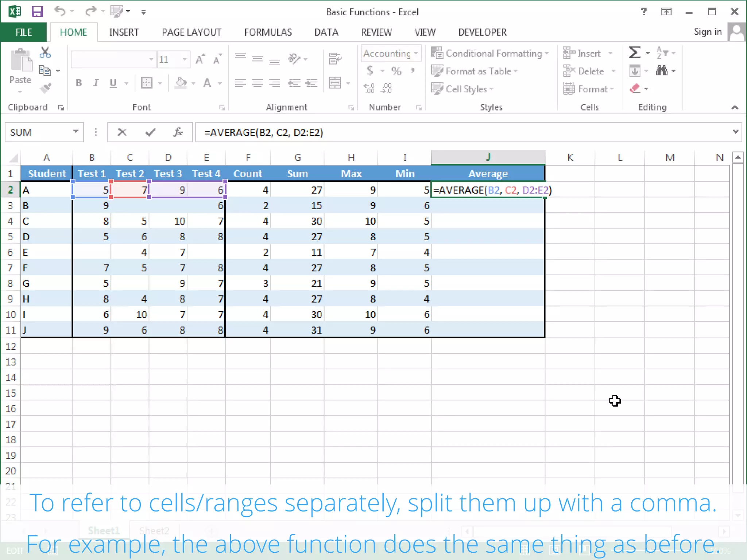Screen dimensions: 747x560
Task: Click the Cut scissors icon
Action: coord(45,53)
